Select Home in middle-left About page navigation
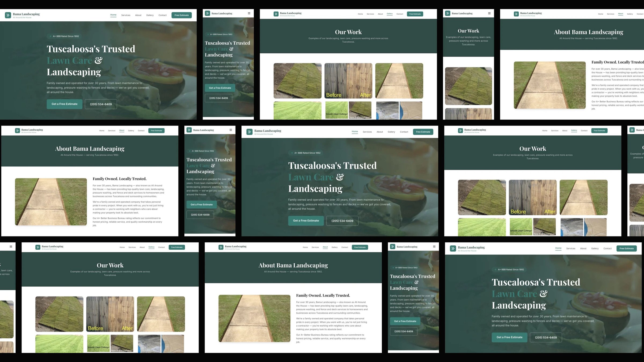644x362 pixels. tap(102, 131)
